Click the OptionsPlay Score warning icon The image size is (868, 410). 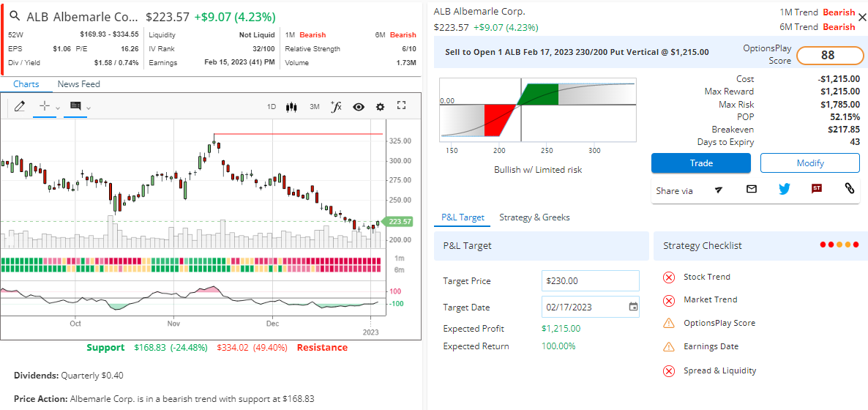(x=669, y=323)
